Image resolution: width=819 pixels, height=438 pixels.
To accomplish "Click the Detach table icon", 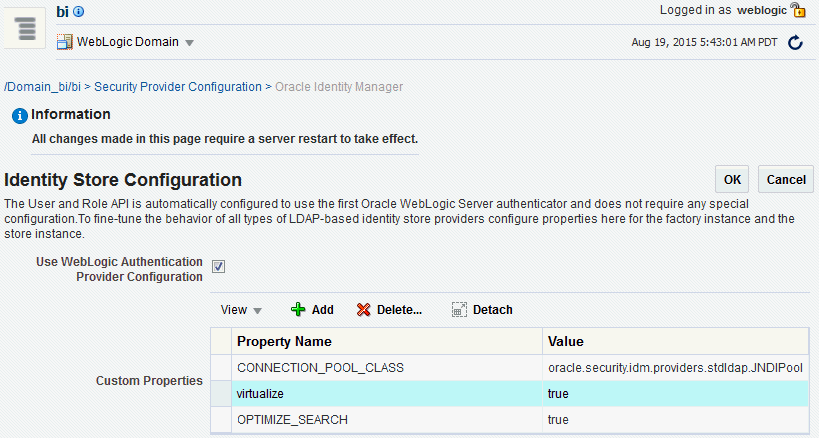I will (x=459, y=310).
